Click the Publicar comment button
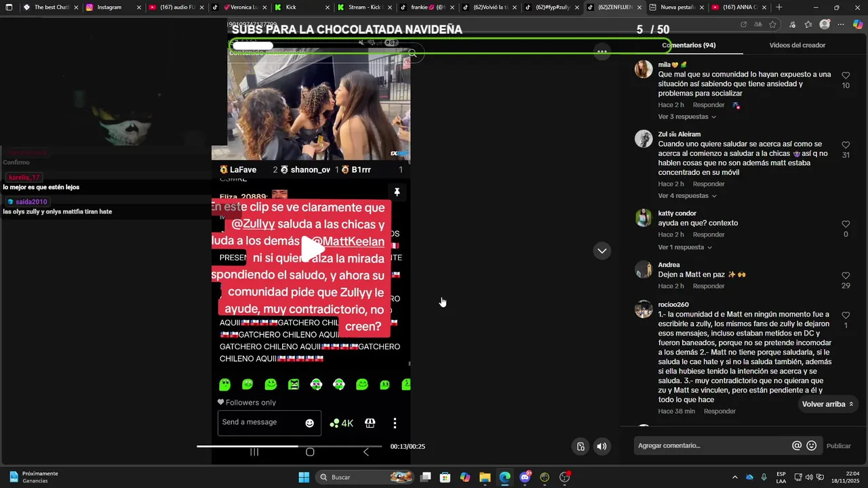868x488 pixels. point(838,446)
